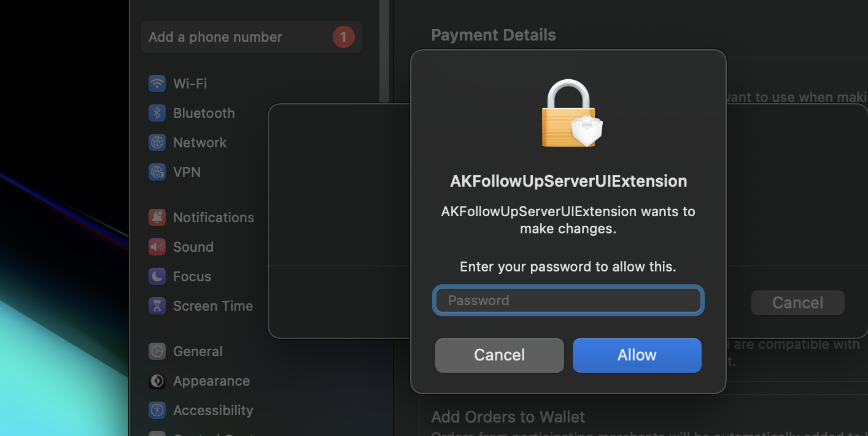Select the Network globe icon
This screenshot has width=868, height=436.
pos(157,142)
